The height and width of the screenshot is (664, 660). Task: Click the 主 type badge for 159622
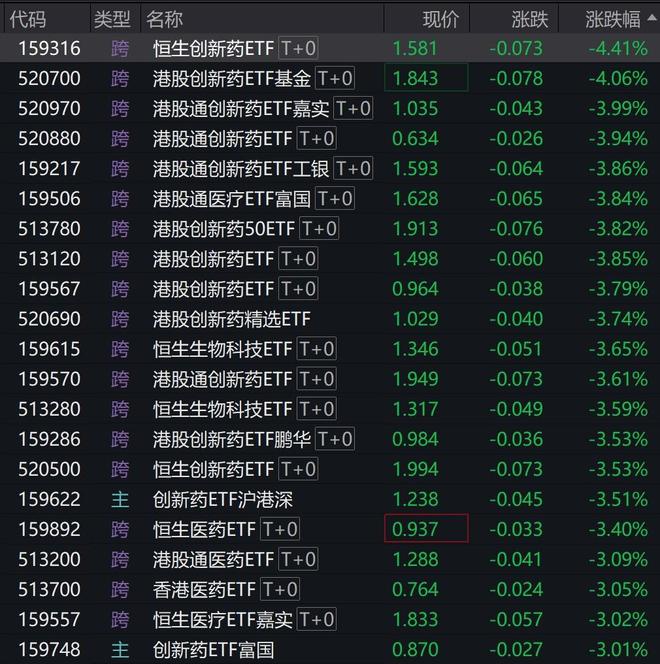pyautogui.click(x=120, y=499)
